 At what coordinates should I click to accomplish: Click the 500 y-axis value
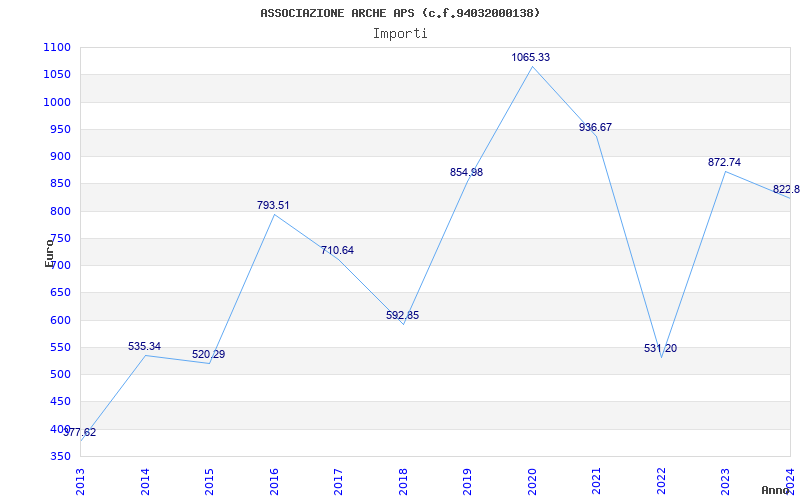coord(60,374)
